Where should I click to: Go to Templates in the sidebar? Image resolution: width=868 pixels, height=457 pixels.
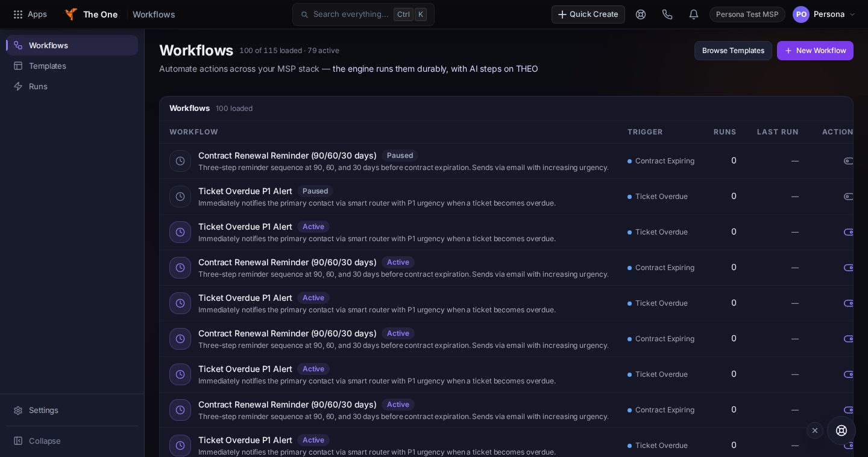[72, 66]
